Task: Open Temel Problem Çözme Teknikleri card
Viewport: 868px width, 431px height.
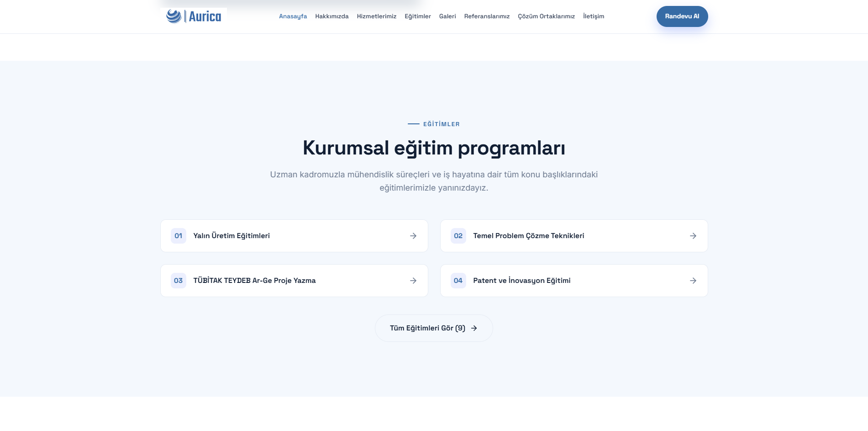Action: [x=573, y=236]
